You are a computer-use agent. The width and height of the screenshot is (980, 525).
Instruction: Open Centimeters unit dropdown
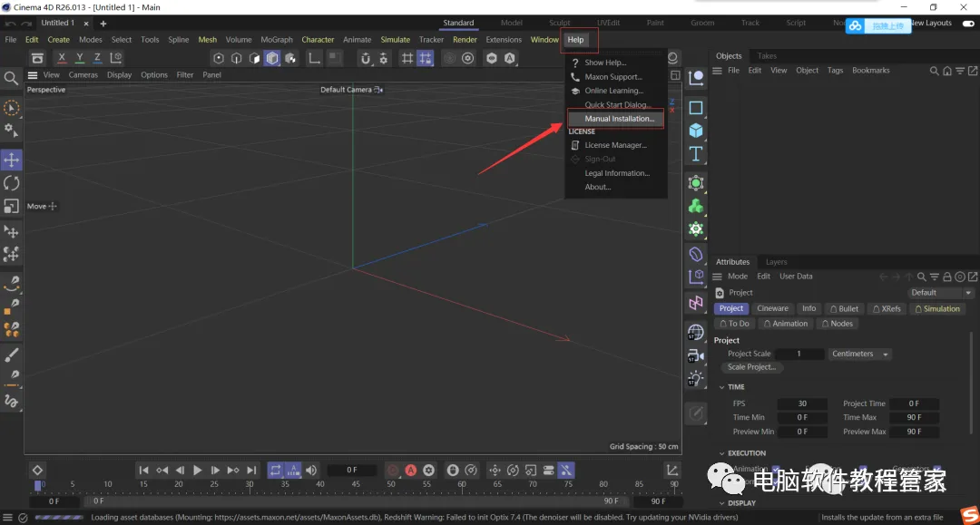[x=858, y=354]
